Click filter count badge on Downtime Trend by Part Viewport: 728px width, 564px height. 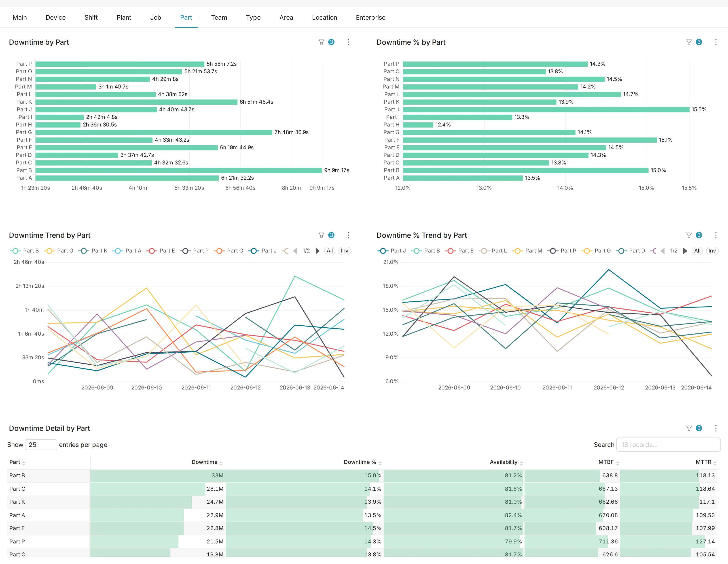331,235
